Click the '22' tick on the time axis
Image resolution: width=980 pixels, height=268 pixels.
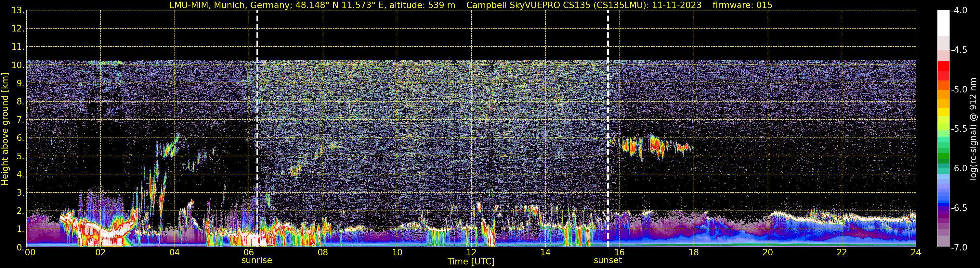click(842, 252)
